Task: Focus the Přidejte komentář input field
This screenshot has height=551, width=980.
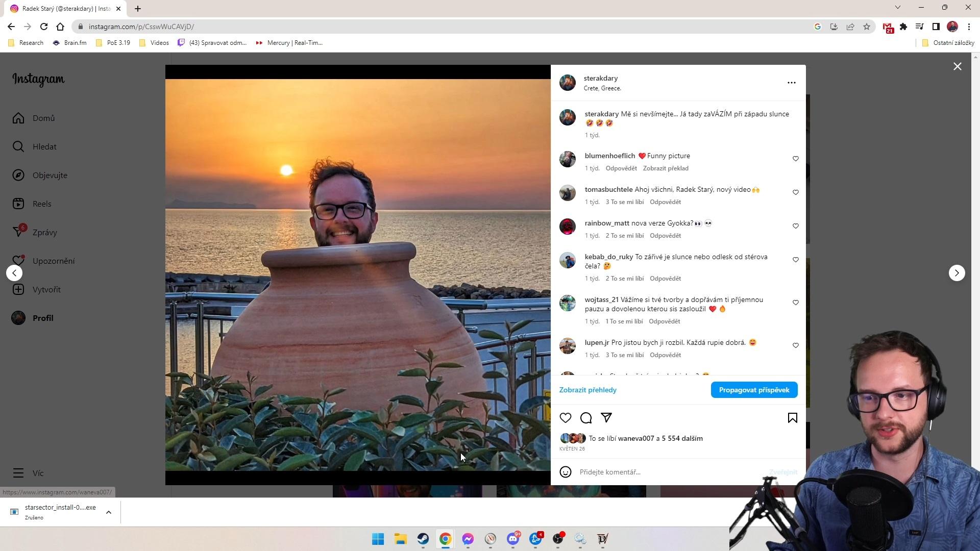Action: pos(671,472)
